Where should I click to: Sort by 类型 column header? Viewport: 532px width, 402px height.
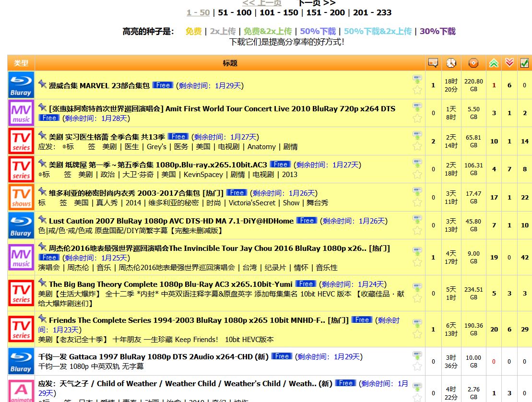tap(21, 63)
